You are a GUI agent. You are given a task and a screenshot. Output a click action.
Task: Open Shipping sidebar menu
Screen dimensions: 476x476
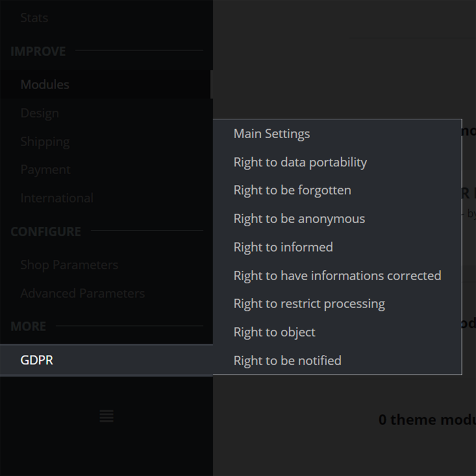pos(45,141)
